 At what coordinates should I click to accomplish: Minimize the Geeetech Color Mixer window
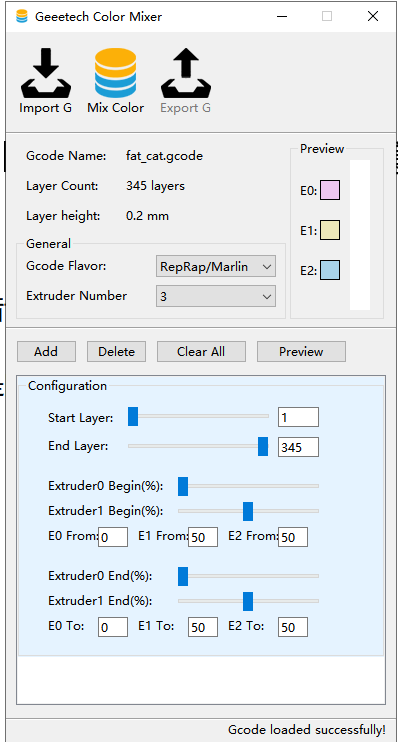282,17
